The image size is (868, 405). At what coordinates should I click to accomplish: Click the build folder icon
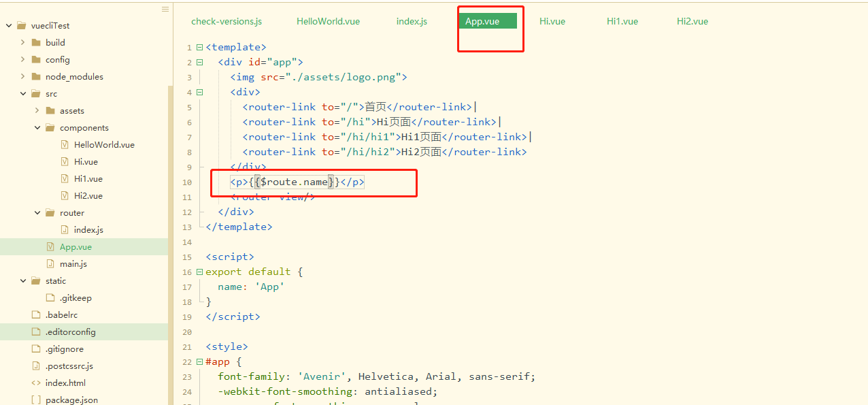click(x=36, y=42)
